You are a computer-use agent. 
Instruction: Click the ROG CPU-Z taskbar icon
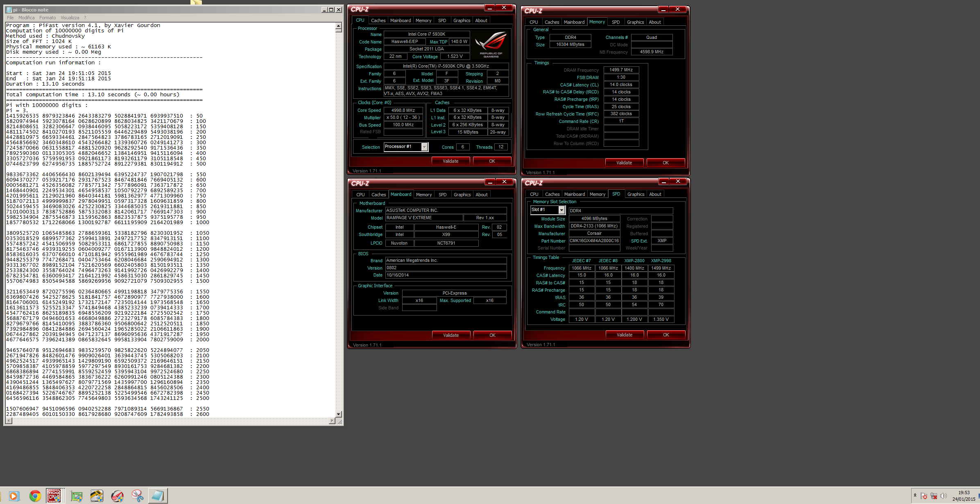(54, 496)
